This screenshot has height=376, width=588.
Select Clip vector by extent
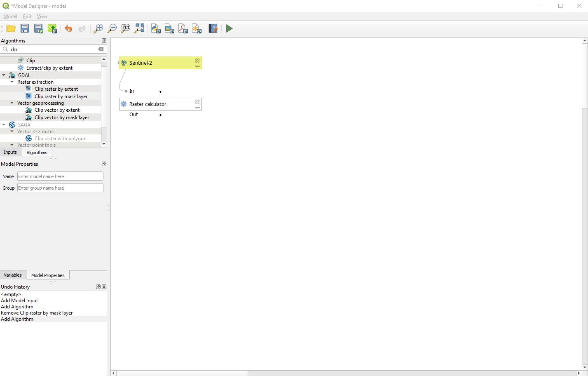57,110
